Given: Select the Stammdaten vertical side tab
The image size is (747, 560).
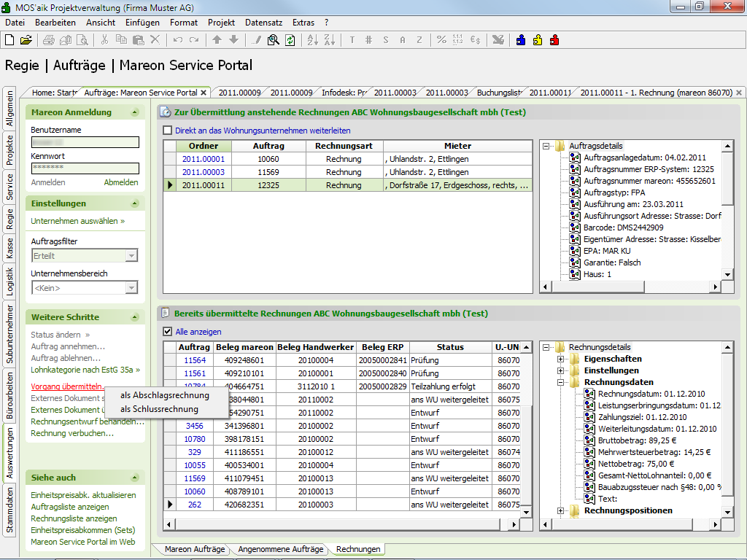Looking at the screenshot, I should pyautogui.click(x=9, y=511).
